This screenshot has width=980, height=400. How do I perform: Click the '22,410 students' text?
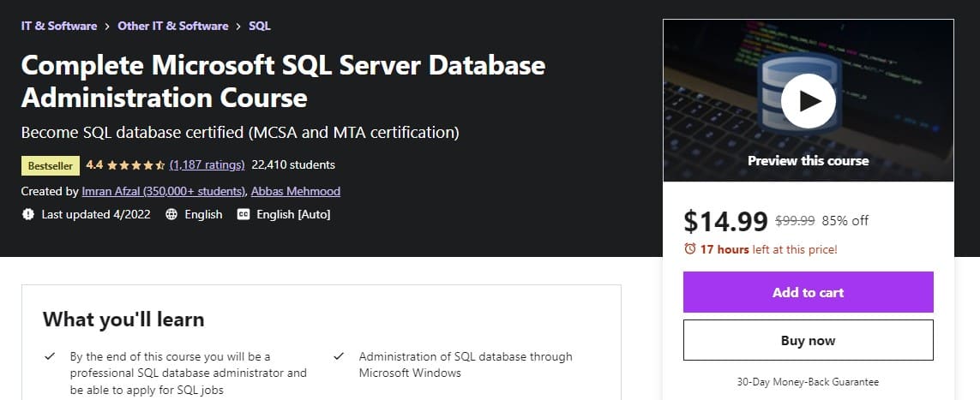pos(293,164)
